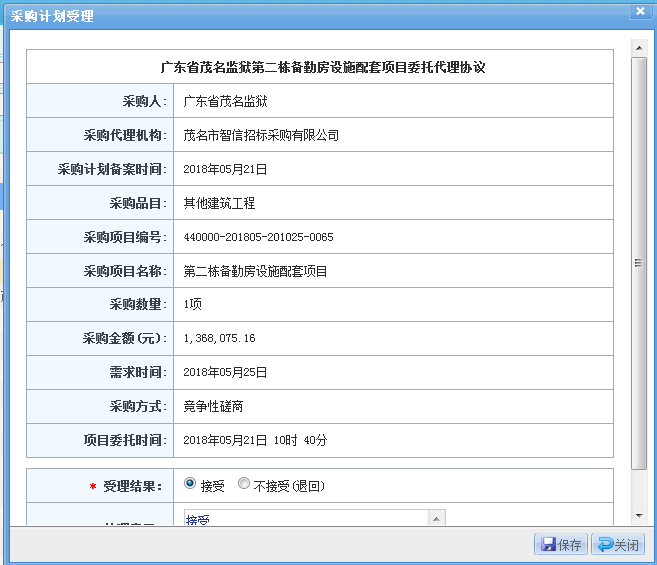This screenshot has width=657, height=565.
Task: Click the dialog scrollbar down arrow
Action: coord(639,515)
